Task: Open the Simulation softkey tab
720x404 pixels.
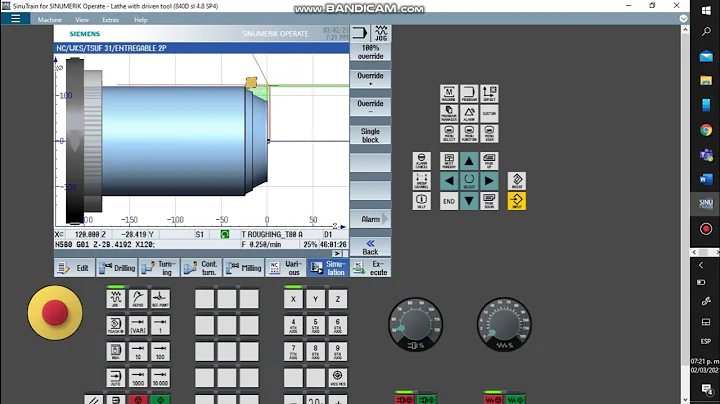Action: 328,268
